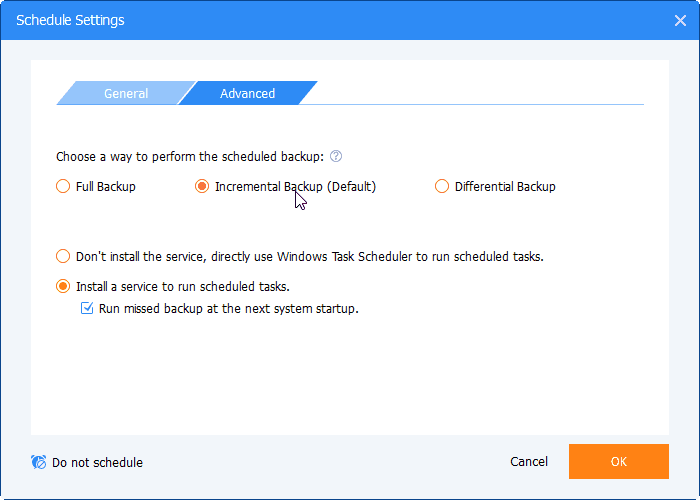Choose the Incremental Backup (Default) radio button
Screen dimensions: 700x500
[x=202, y=186]
